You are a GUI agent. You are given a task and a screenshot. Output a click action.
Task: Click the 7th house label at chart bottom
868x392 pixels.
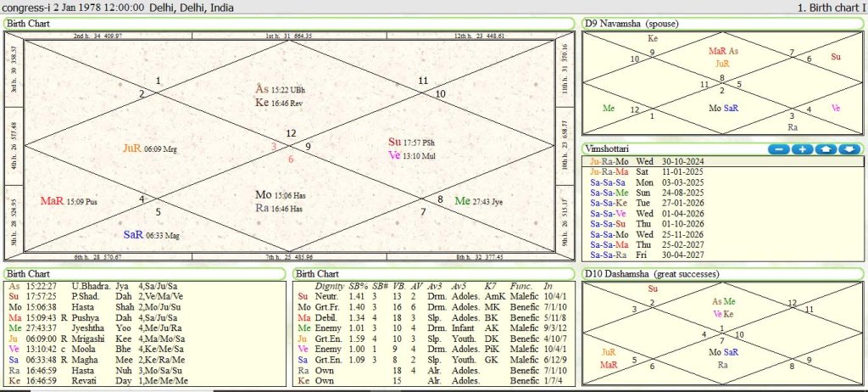click(289, 255)
